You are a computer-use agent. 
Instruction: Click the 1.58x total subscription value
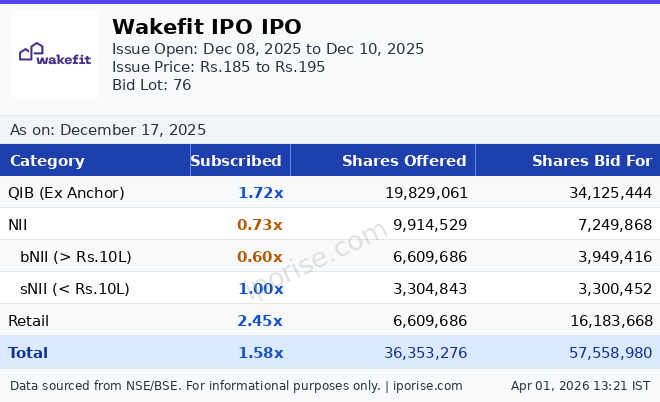[260, 353]
